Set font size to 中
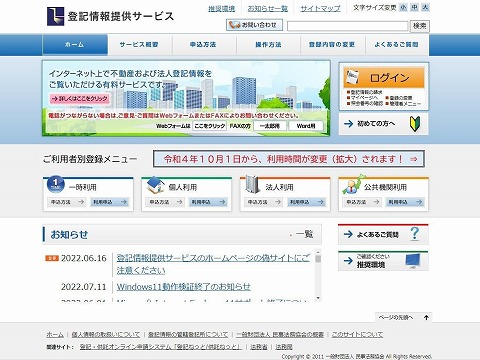This screenshot has width=480, height=360. pyautogui.click(x=414, y=7)
